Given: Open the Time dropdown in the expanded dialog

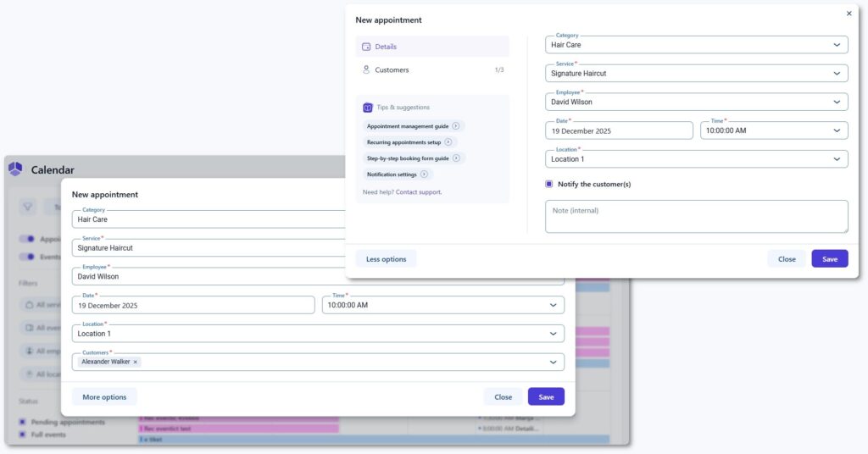Looking at the screenshot, I should [x=836, y=130].
